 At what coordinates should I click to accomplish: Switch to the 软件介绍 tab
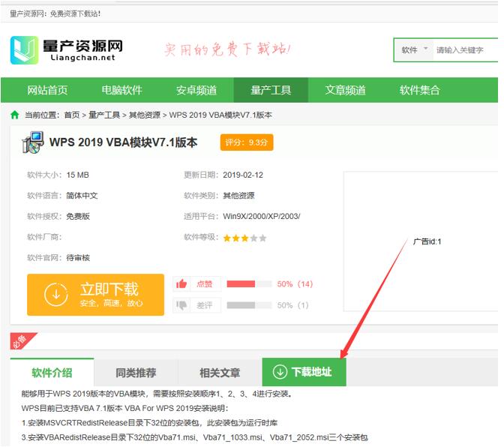[x=52, y=373]
